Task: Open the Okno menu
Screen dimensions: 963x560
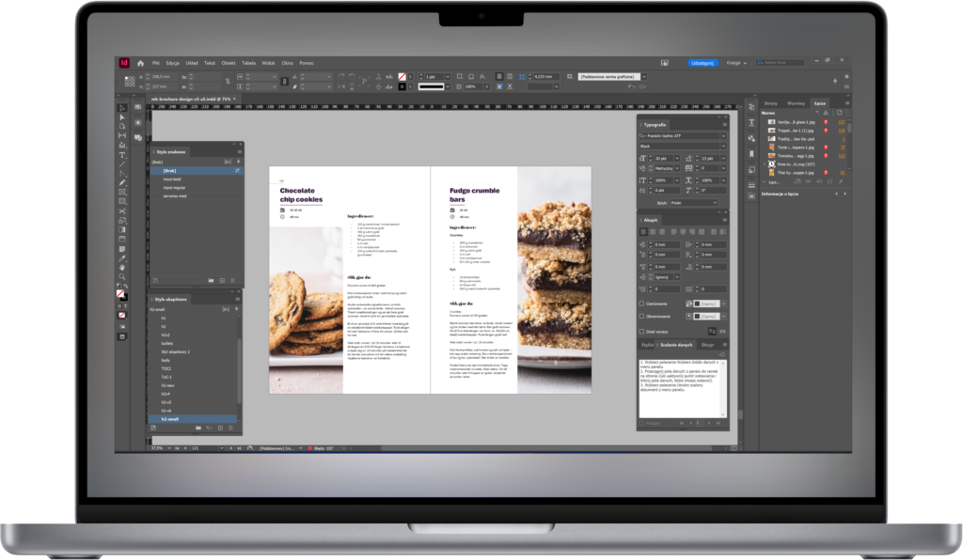Action: pyautogui.click(x=288, y=63)
